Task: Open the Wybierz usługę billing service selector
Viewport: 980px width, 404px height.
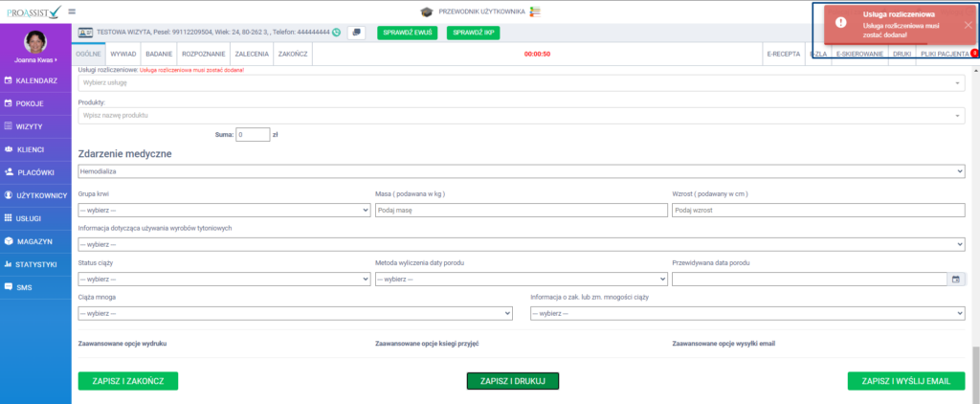Action: point(521,82)
